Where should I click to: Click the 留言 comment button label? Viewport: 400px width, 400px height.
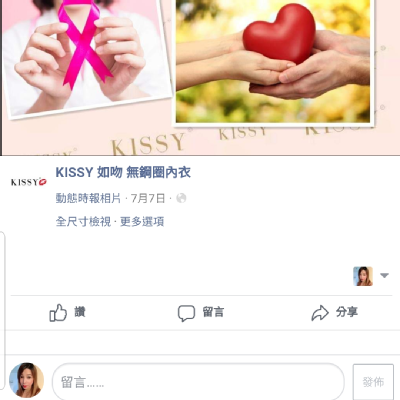(x=213, y=312)
